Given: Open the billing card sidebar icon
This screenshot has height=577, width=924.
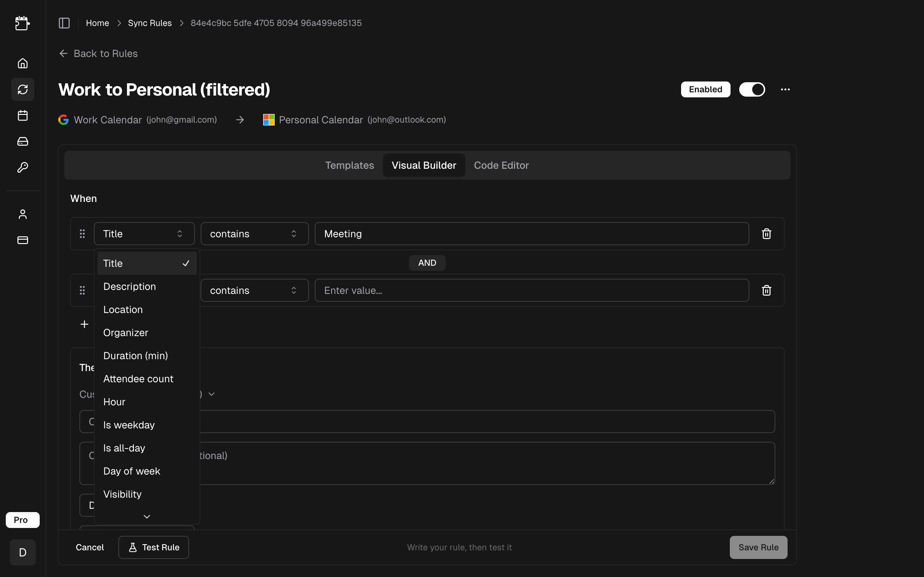Looking at the screenshot, I should (x=22, y=240).
